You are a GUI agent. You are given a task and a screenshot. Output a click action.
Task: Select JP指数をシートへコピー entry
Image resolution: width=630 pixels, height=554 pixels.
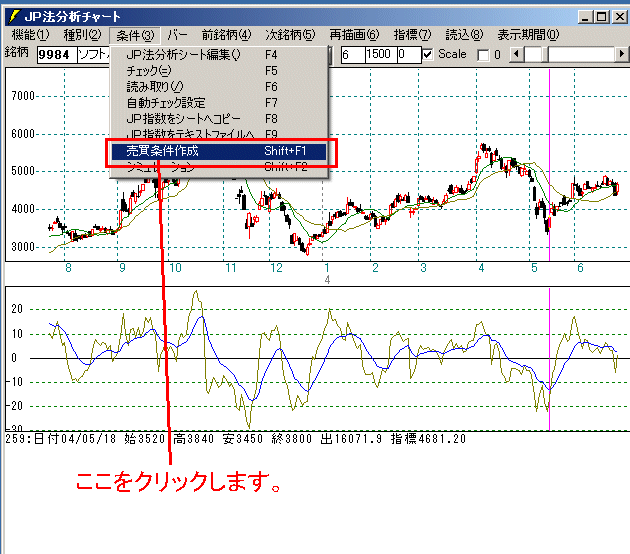pos(219,119)
